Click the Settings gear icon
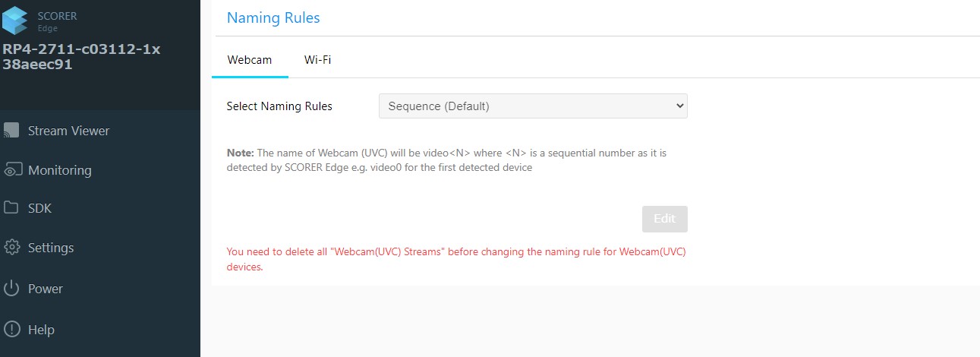This screenshot has width=980, height=357. (x=11, y=248)
